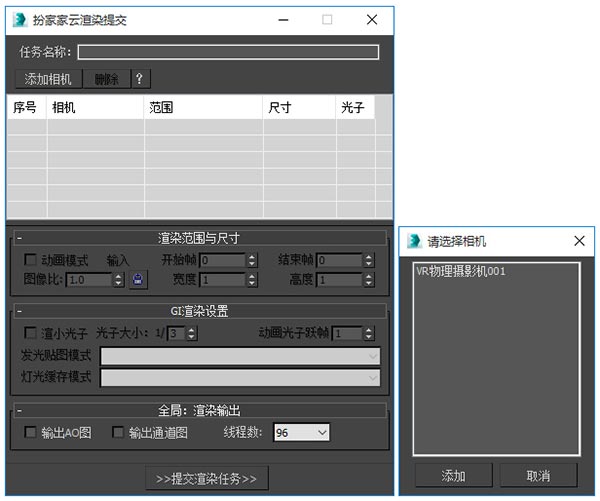This screenshot has height=501, width=600.
Task: Click the 开始帧 spinner arrows
Action: click(x=251, y=260)
